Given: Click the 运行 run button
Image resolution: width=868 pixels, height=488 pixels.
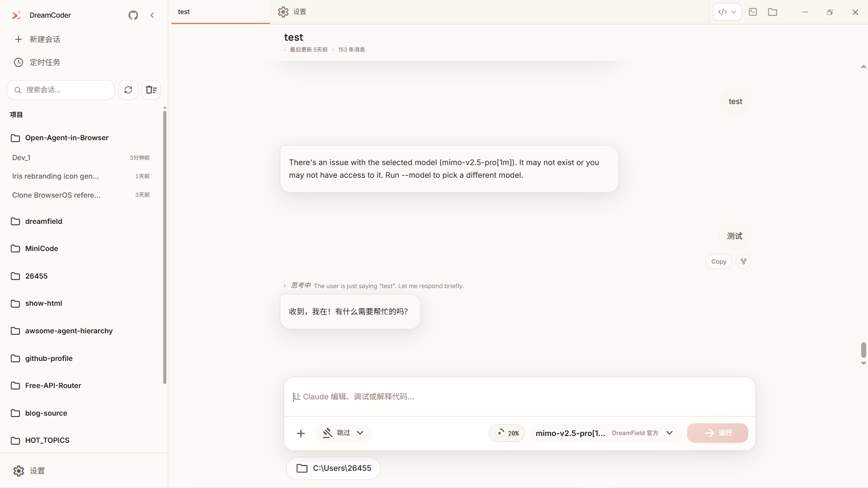Looking at the screenshot, I should click(x=717, y=433).
